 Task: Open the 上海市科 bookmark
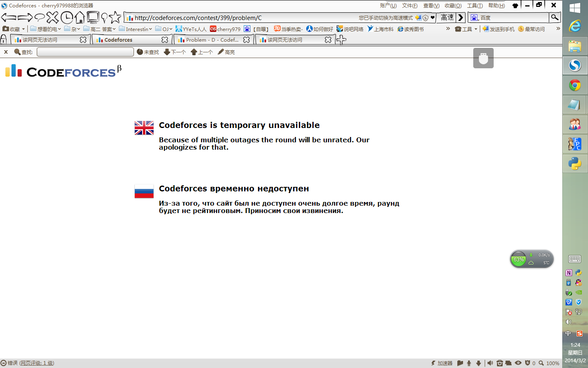pyautogui.click(x=380, y=29)
